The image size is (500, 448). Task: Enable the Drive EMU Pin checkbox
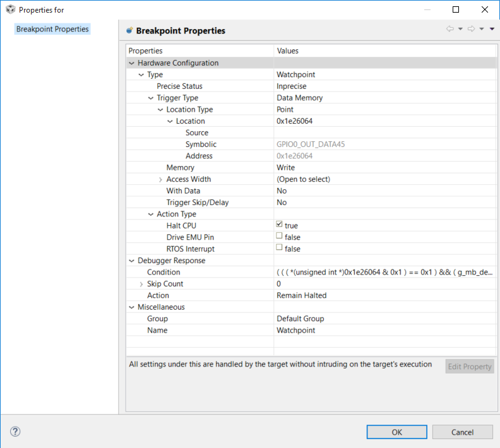point(279,236)
